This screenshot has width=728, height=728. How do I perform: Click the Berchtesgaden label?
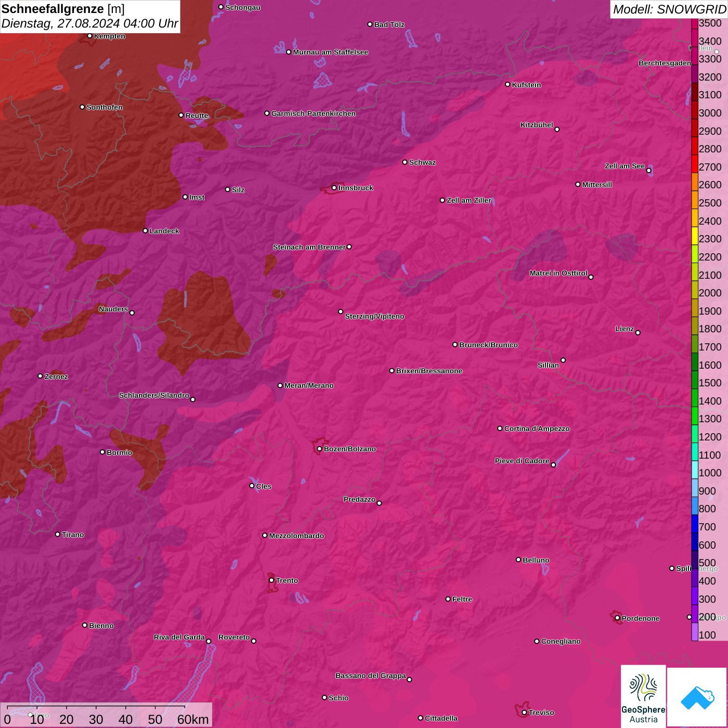(665, 63)
